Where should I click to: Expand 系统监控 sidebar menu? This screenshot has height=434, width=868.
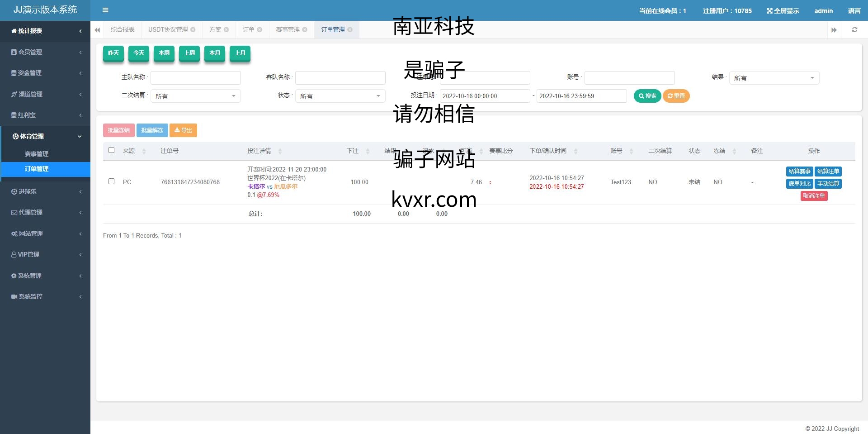[45, 296]
